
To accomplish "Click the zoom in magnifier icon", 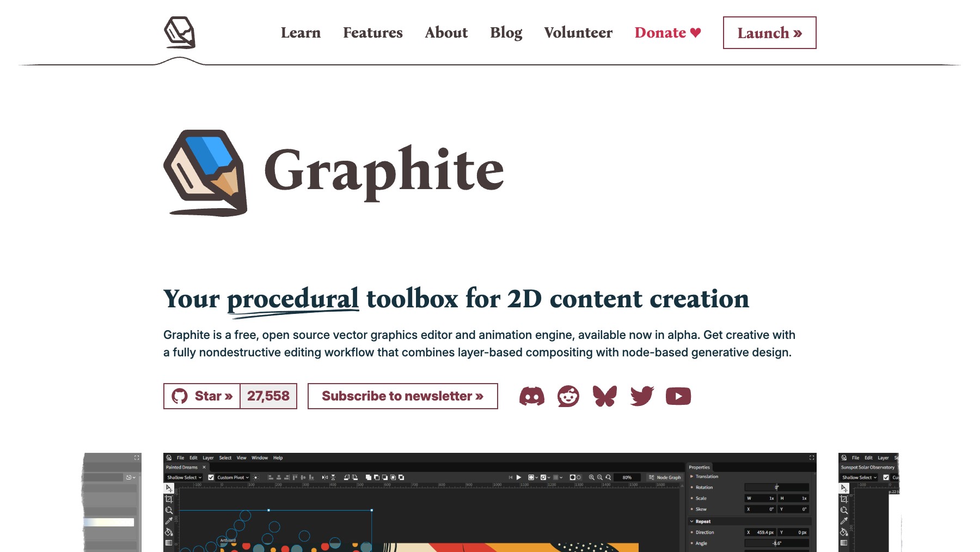I will click(591, 477).
